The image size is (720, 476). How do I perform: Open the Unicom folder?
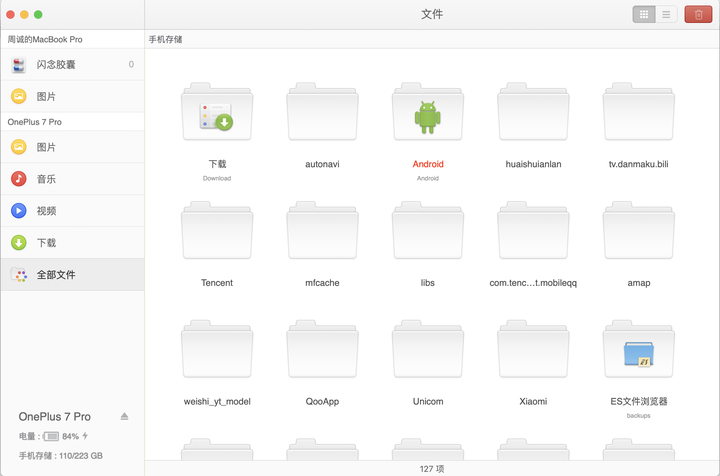click(x=428, y=349)
